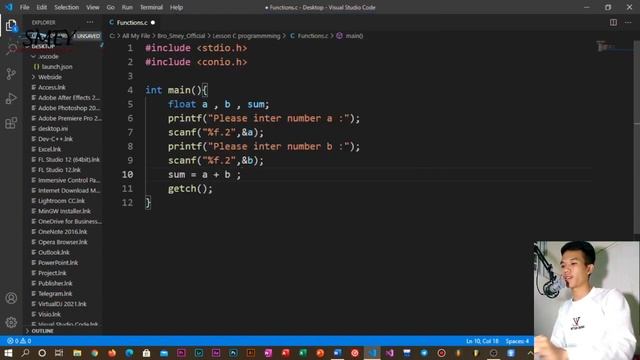This screenshot has height=360, width=640.
Task: Click the Explorer panel more actions ellipsis
Action: 90,22
